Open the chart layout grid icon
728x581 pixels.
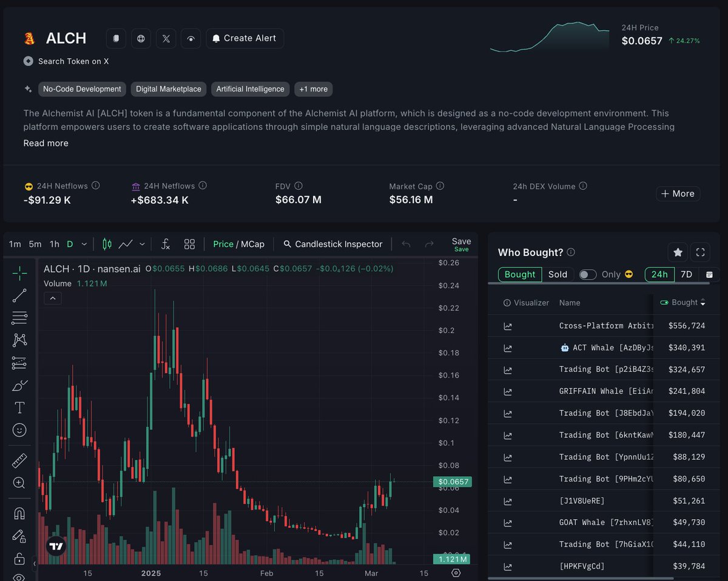pyautogui.click(x=189, y=244)
